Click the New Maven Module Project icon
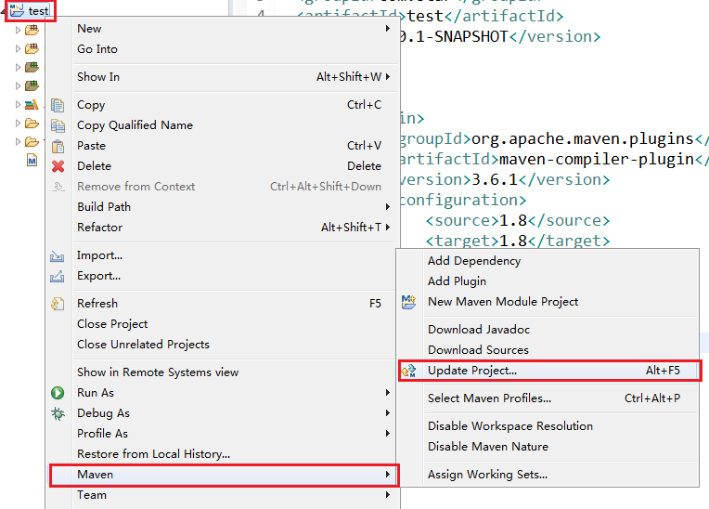This screenshot has width=709, height=509. tap(409, 302)
